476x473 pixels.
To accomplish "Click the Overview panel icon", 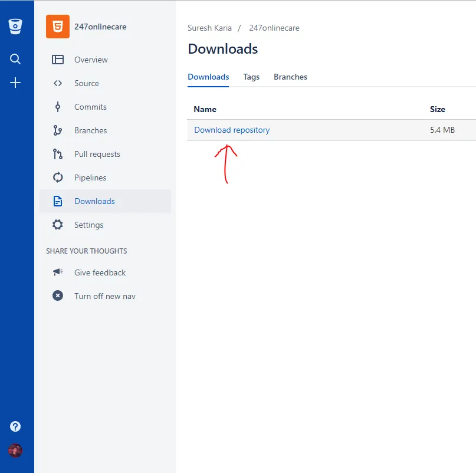I will [x=58, y=60].
